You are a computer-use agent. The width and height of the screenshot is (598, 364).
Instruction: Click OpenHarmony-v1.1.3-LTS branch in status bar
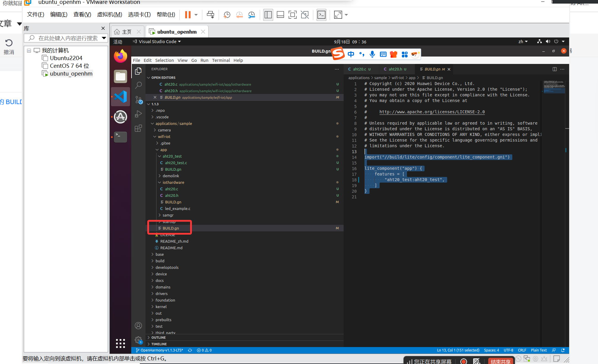tap(159, 350)
